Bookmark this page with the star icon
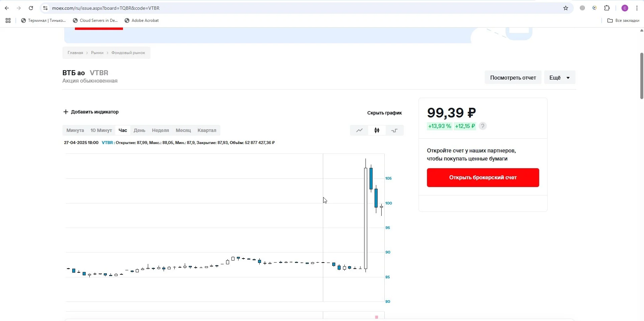 tap(566, 8)
